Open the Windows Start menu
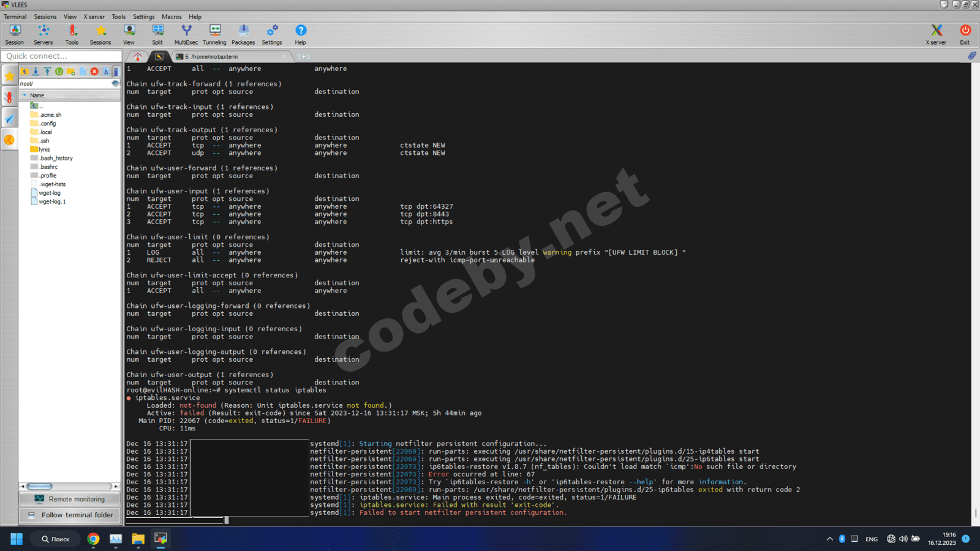Viewport: 980px width, 551px height. point(17,539)
